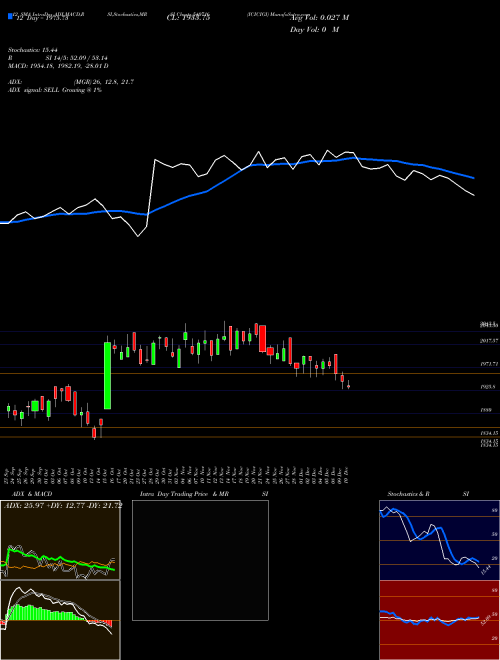Click the 1925.8 price axis label
The image size is (500, 660).
pyautogui.click(x=489, y=387)
